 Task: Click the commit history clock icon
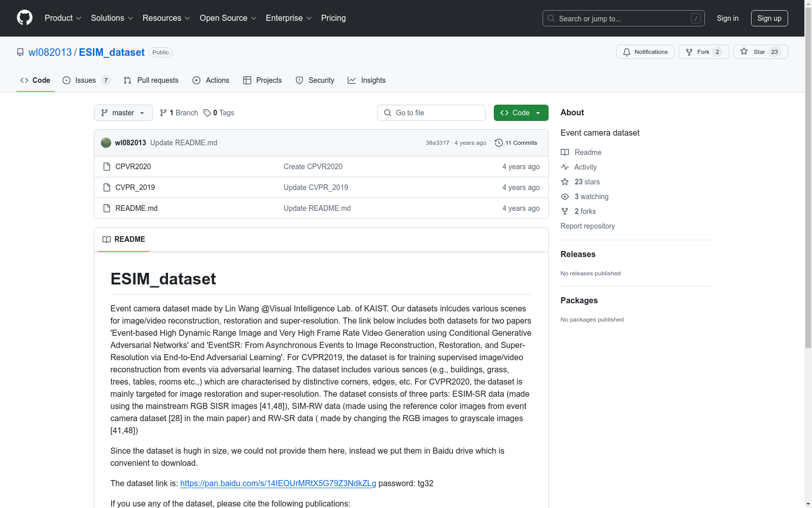pyautogui.click(x=499, y=143)
